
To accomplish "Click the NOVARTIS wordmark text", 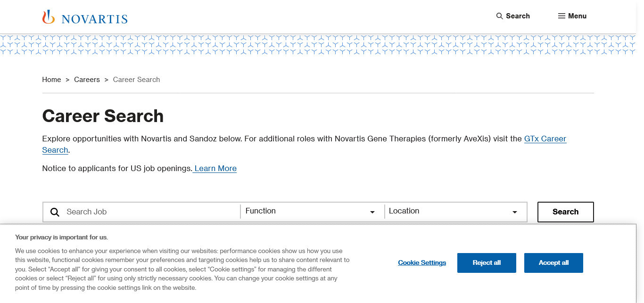I will tap(94, 19).
